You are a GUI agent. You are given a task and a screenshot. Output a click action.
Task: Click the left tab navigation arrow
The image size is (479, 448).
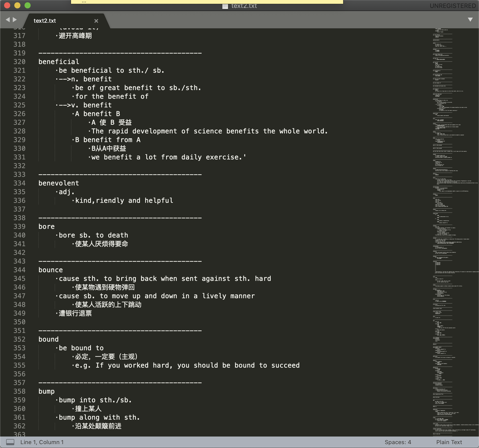pyautogui.click(x=8, y=19)
